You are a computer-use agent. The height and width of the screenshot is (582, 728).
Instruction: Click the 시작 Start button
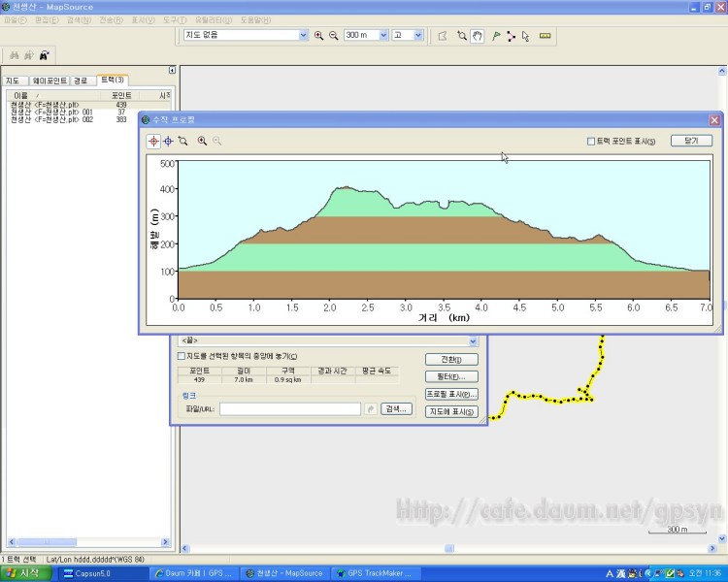tap(25, 573)
